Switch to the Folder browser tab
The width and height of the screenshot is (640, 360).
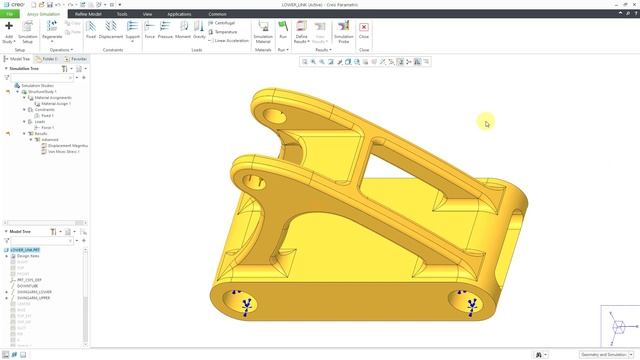[x=46, y=59]
